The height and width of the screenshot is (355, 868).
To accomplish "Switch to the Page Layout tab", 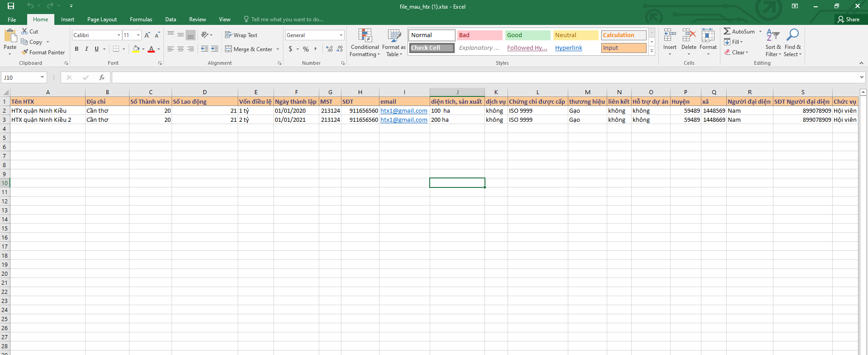I will pyautogui.click(x=102, y=19).
